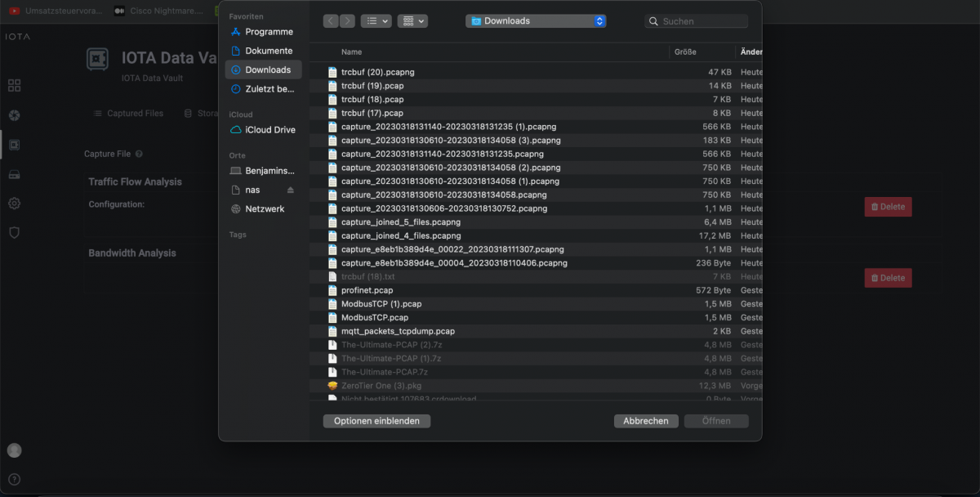Open iCloud Drive in the sidebar
The image size is (980, 497).
[x=270, y=130]
